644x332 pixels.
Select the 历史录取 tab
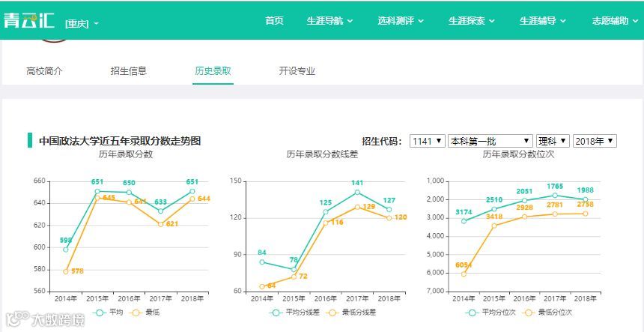213,71
